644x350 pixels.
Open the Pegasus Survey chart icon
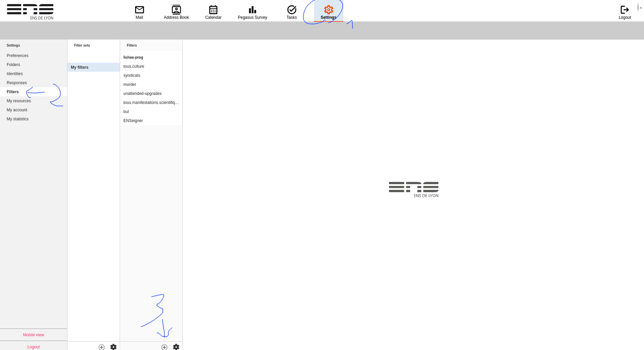(x=252, y=10)
